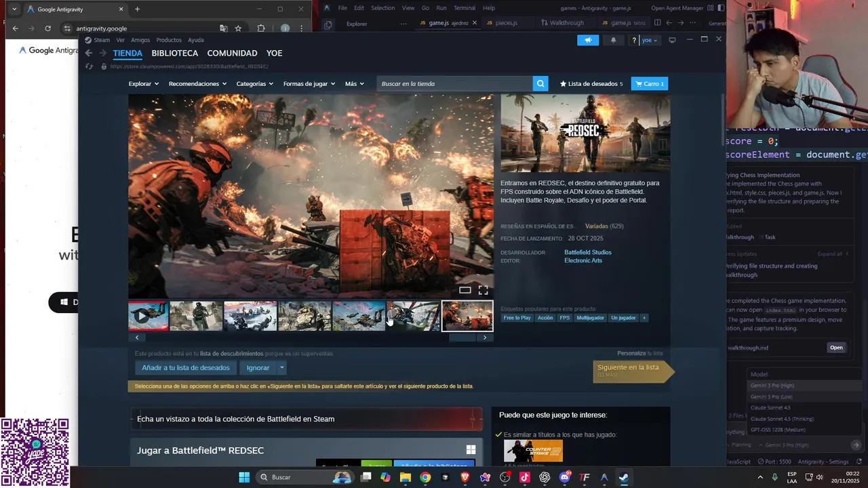Open Discord from the taskbar
The height and width of the screenshot is (488, 868).
564,477
